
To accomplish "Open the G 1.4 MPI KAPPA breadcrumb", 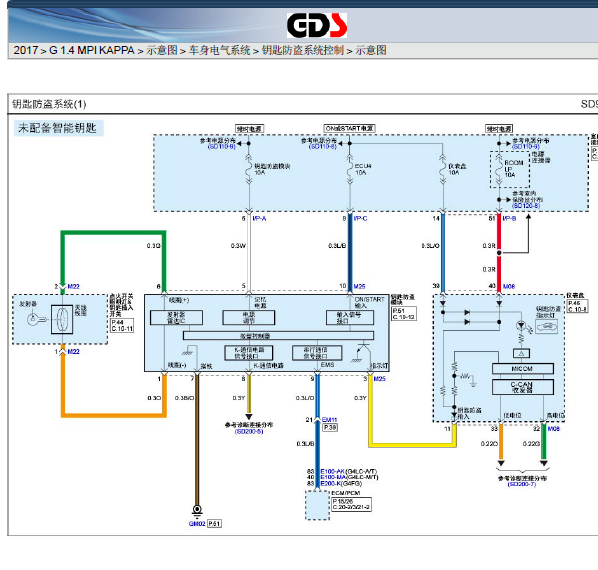I will click(92, 50).
